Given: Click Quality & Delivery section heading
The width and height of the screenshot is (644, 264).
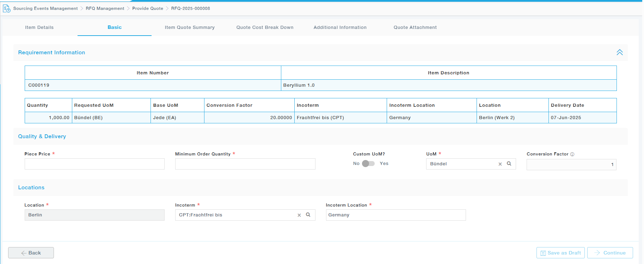Looking at the screenshot, I should click(x=42, y=136).
